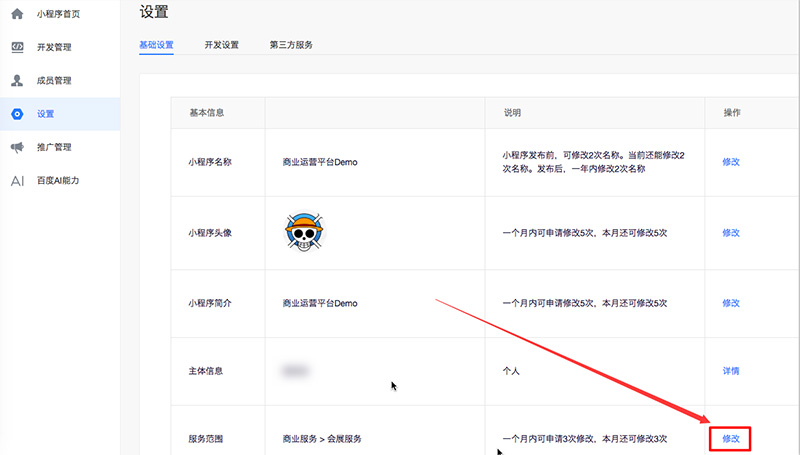Click the 设置 gear icon
Image resolution: width=800 pixels, height=455 pixels.
17,114
